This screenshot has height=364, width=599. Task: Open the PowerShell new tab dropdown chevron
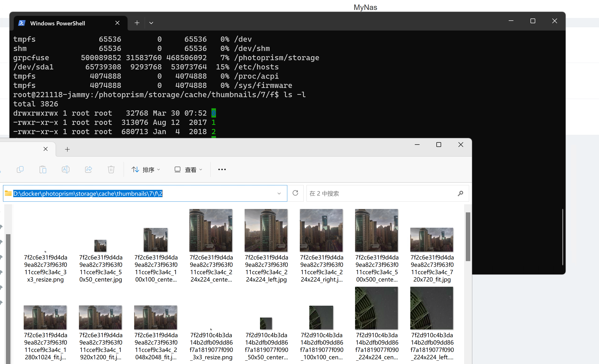click(151, 23)
